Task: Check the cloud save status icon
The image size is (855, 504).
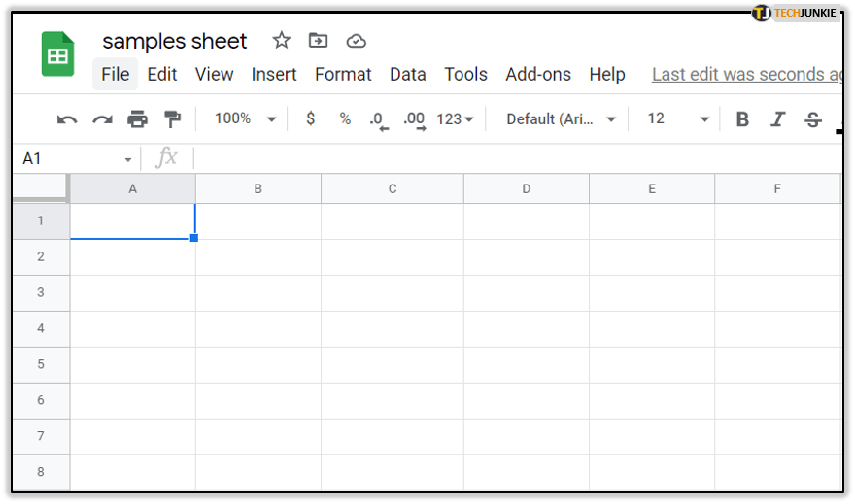Action: tap(357, 41)
